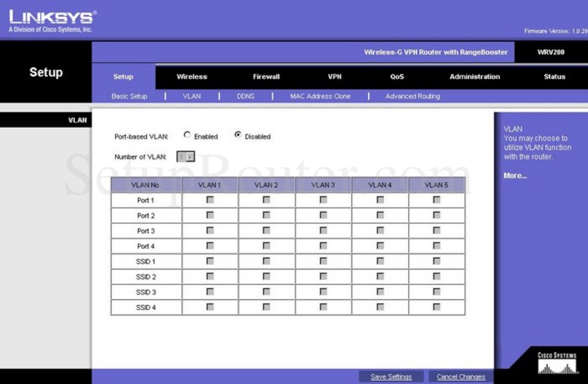Switch to the Wireless tab
This screenshot has width=588, height=384.
pos(191,76)
